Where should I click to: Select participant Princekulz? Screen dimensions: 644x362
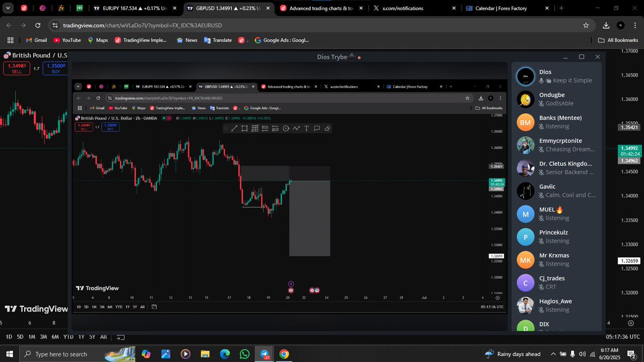point(557,237)
